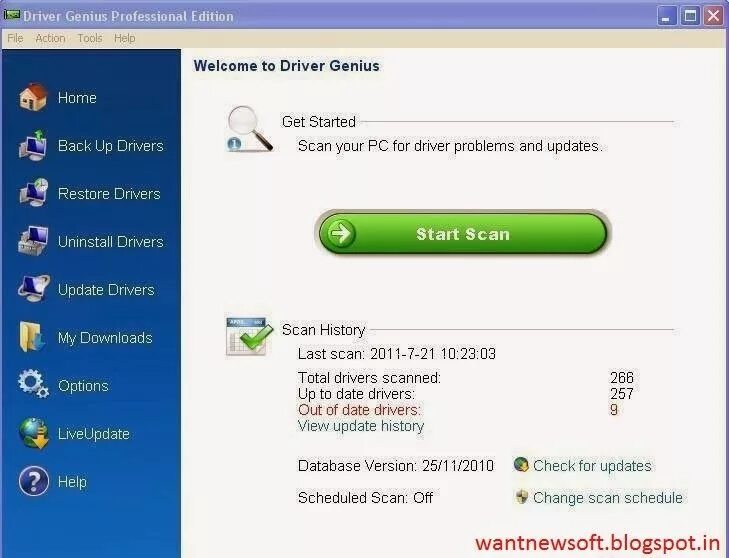
Task: Open Help sidebar label
Action: tap(73, 482)
